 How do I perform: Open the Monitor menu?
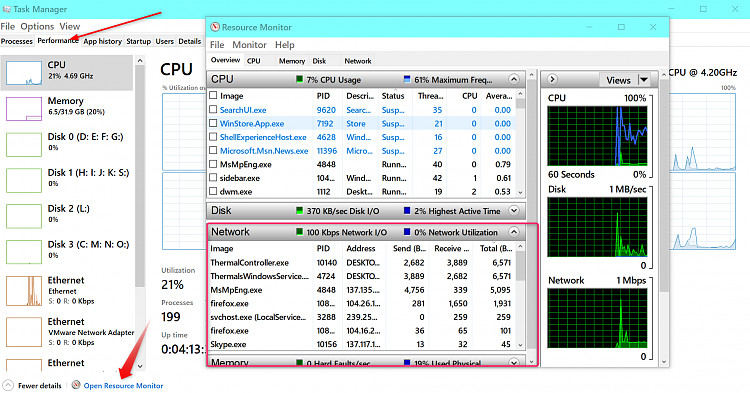pos(249,44)
